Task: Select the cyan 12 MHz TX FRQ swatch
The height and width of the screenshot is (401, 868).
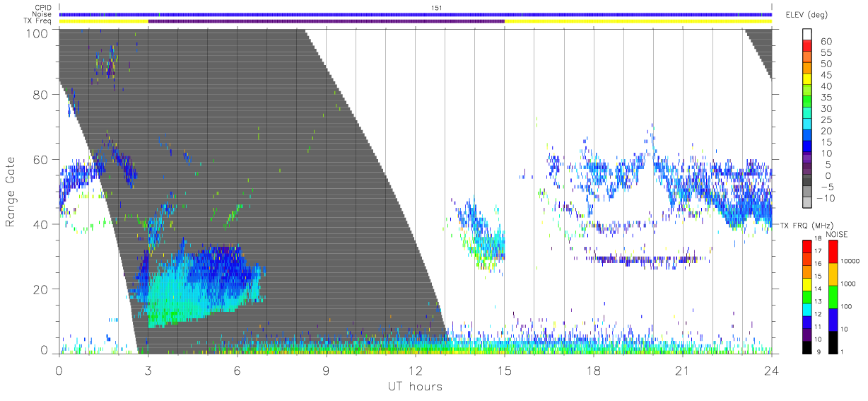Action: [x=807, y=308]
